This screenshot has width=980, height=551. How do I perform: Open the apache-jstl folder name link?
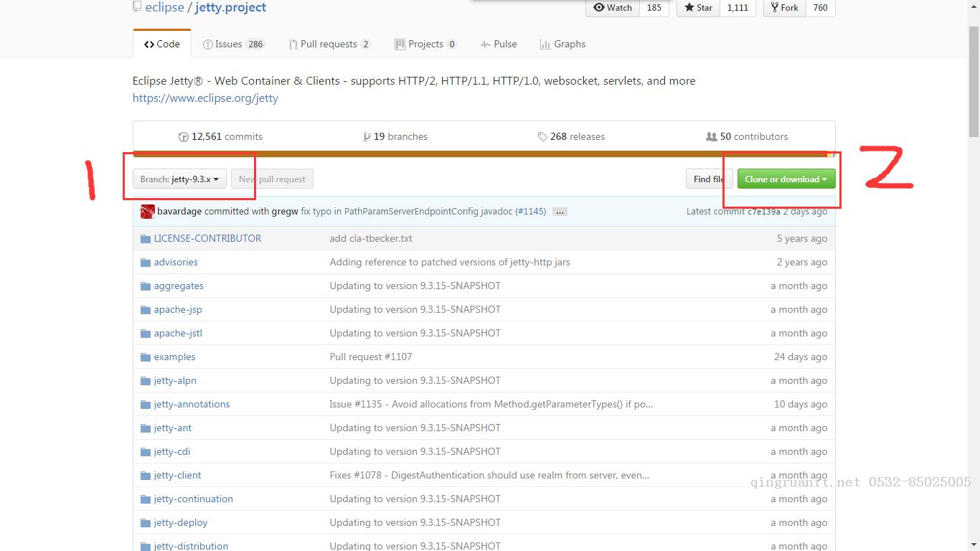(178, 333)
